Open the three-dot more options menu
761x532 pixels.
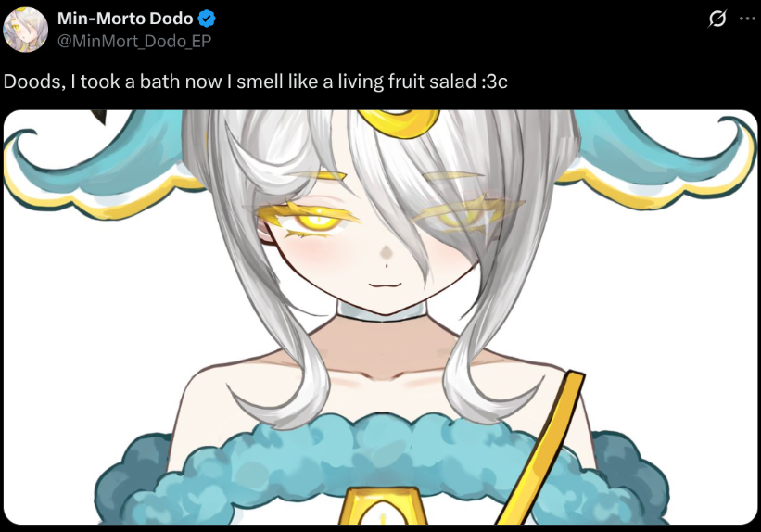click(746, 19)
